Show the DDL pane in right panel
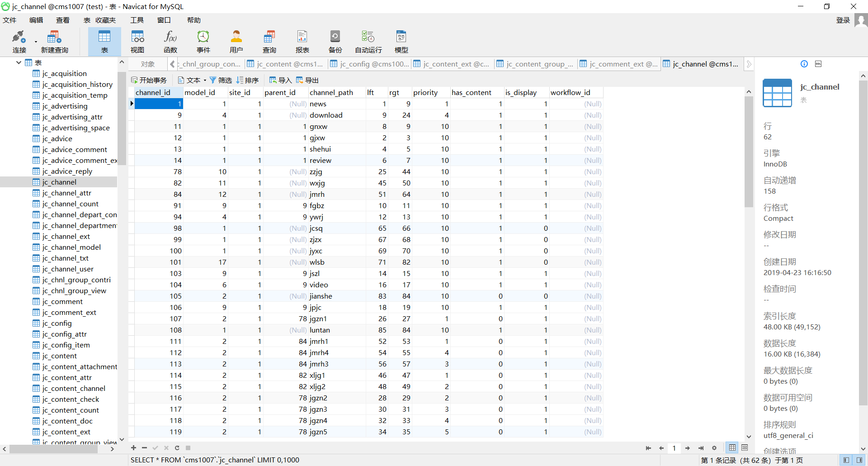The width and height of the screenshot is (868, 466). click(818, 64)
